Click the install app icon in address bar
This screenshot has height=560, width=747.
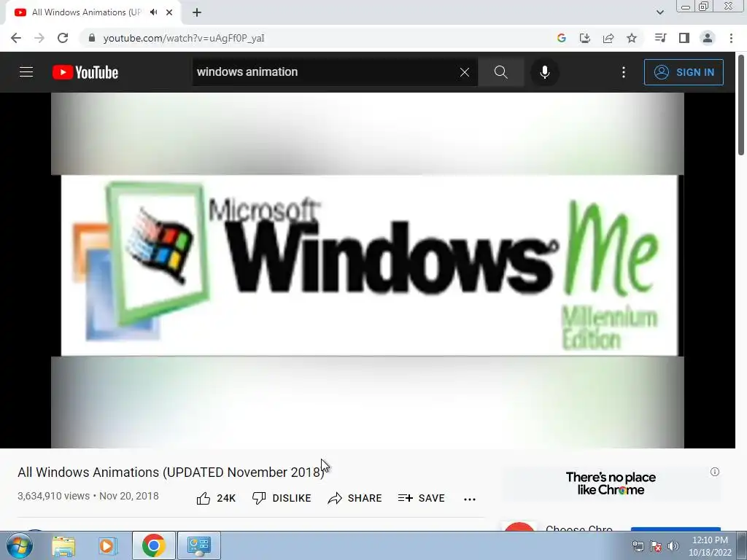pyautogui.click(x=584, y=38)
